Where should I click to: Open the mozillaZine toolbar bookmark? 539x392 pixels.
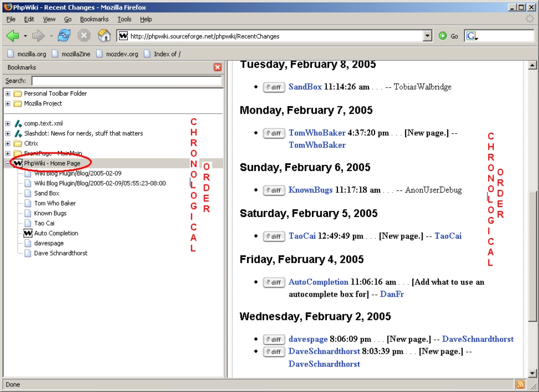tap(71, 54)
